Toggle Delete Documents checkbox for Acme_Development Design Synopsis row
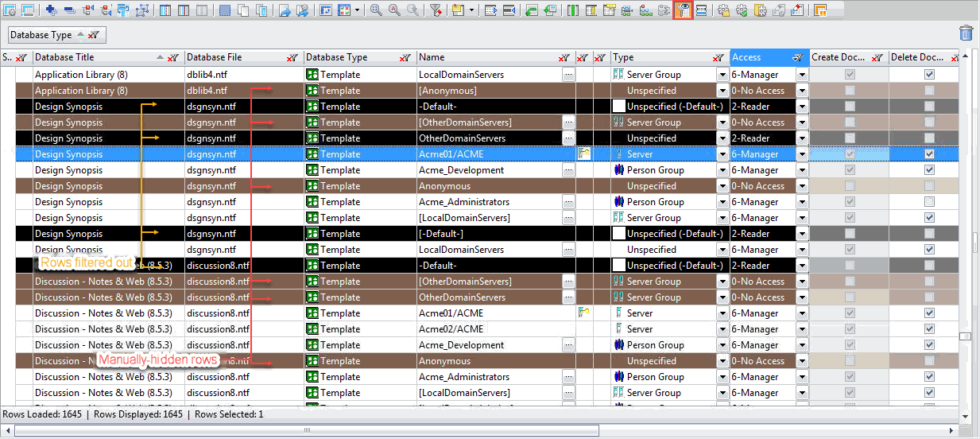Viewport: 980px width, 439px height. click(x=929, y=170)
